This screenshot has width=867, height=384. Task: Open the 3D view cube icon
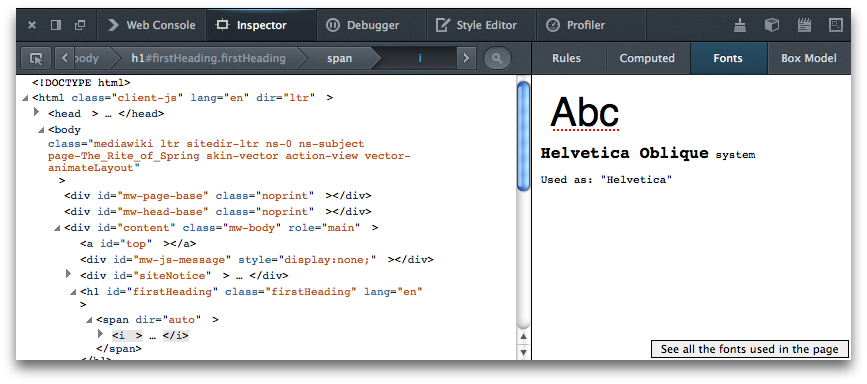[772, 25]
